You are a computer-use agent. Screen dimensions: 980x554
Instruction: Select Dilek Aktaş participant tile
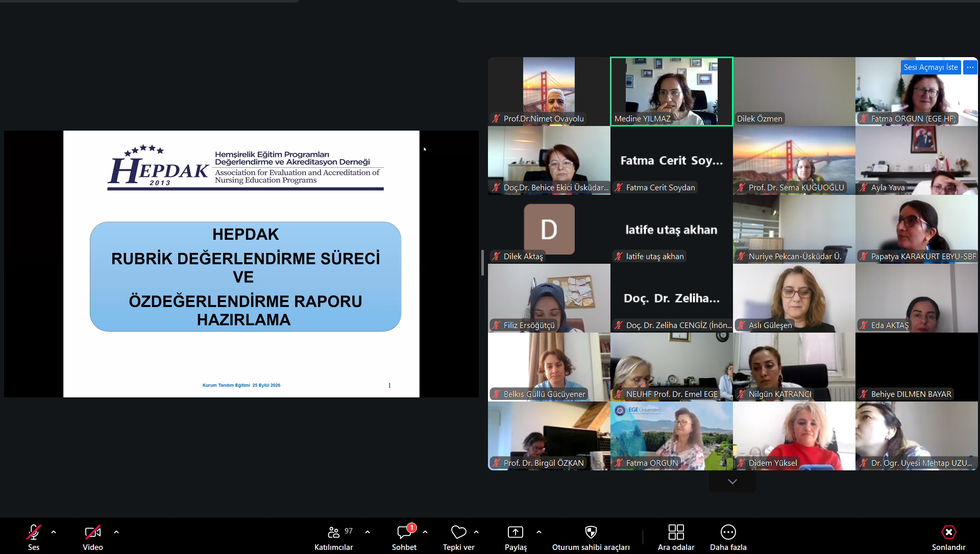point(549,229)
